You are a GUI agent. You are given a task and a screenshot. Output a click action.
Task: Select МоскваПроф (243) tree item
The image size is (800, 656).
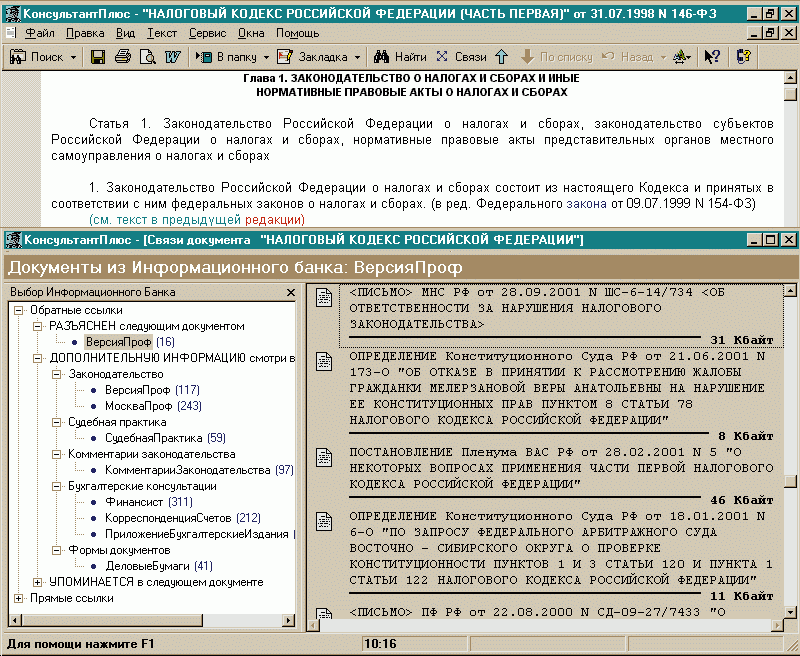click(x=153, y=406)
